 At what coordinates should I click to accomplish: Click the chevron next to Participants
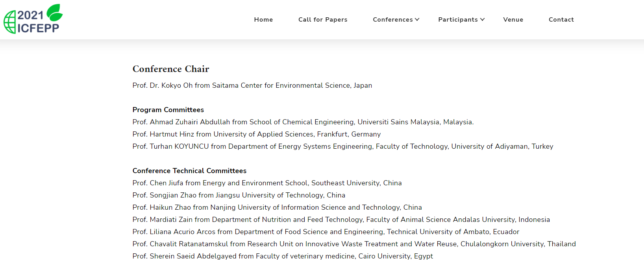click(482, 20)
